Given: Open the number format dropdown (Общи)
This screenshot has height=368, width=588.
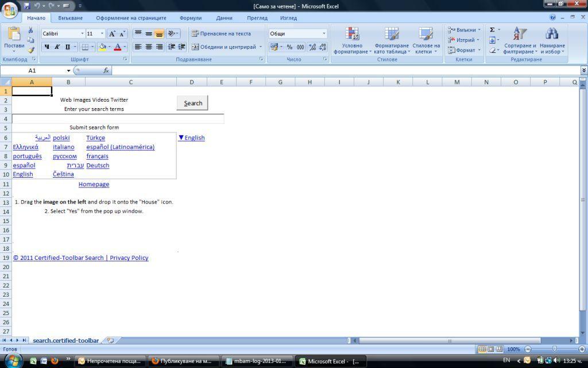Looking at the screenshot, I should [324, 33].
